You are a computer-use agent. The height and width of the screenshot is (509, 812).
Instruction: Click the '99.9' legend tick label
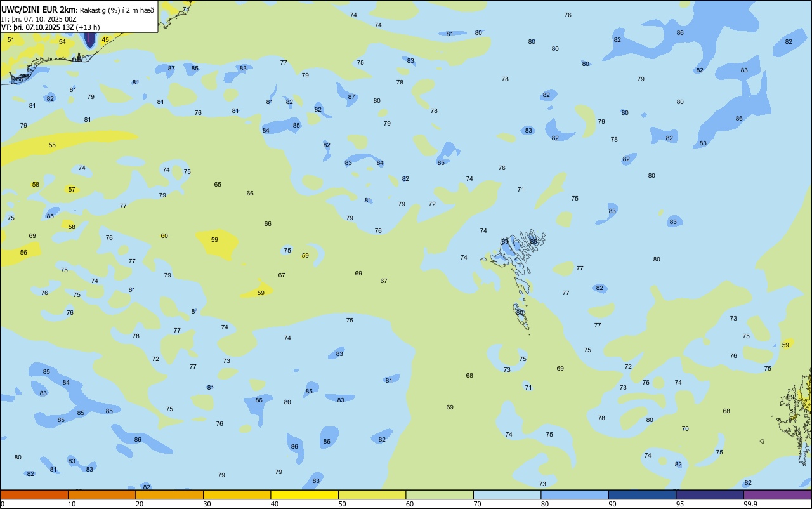click(750, 504)
